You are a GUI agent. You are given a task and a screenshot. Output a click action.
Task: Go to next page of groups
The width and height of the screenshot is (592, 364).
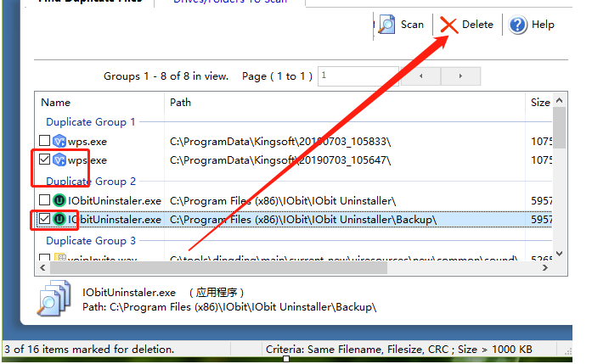click(x=460, y=76)
